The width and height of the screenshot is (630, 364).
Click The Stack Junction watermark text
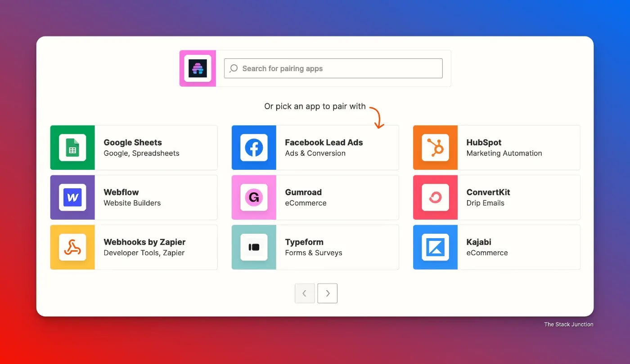[568, 324]
